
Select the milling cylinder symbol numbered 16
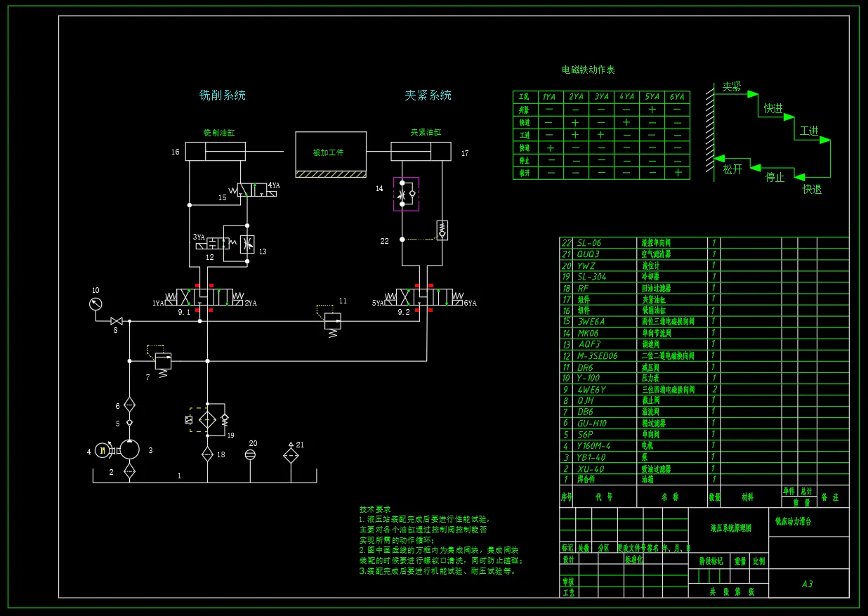[x=215, y=151]
